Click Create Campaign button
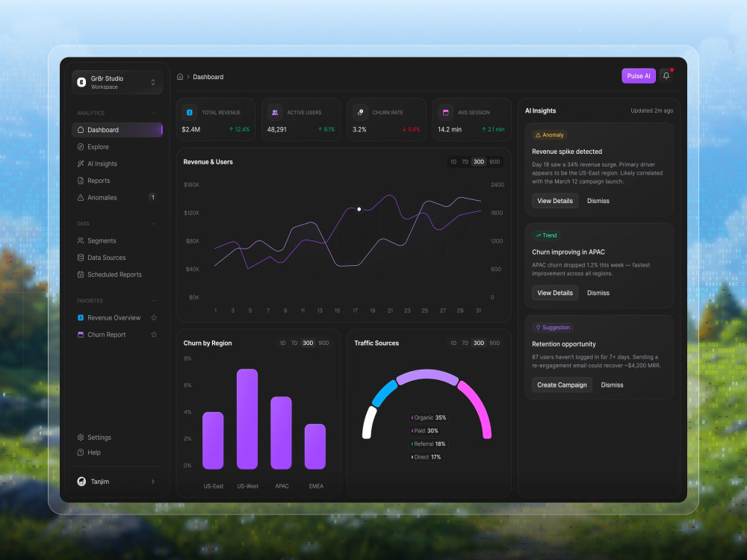The image size is (747, 560). point(562,385)
